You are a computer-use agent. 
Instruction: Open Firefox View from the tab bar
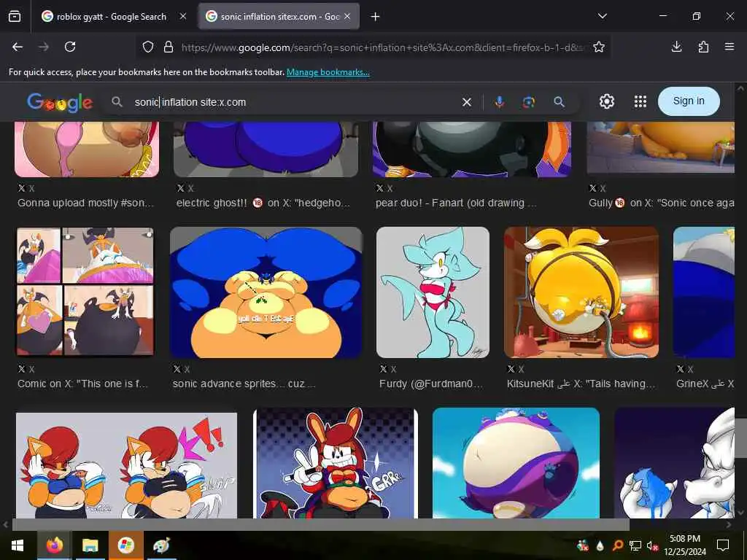click(15, 17)
